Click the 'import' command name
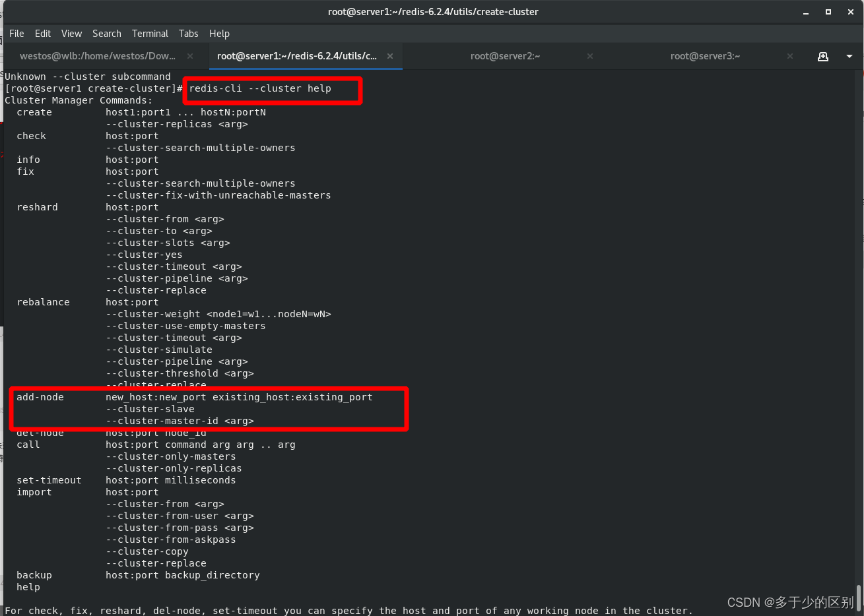864x616 pixels. point(34,492)
